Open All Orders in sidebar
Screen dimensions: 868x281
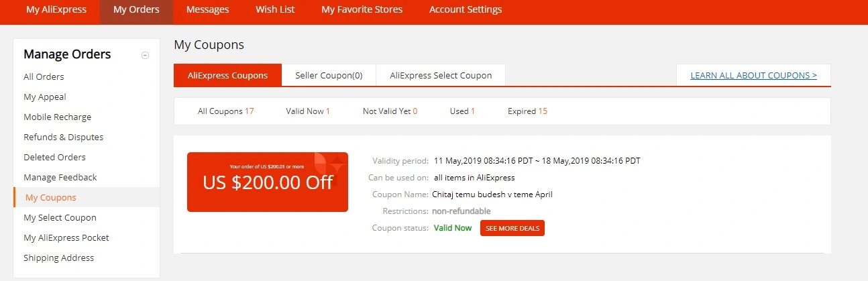pyautogui.click(x=44, y=77)
